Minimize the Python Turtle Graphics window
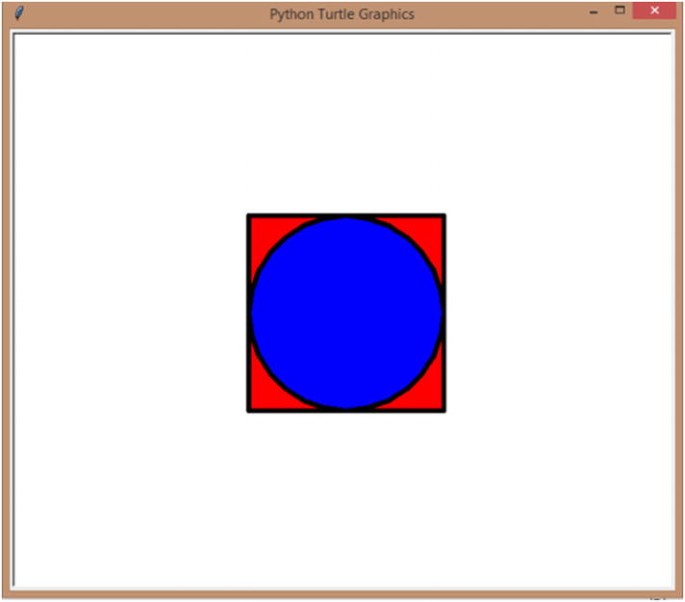 [593, 13]
